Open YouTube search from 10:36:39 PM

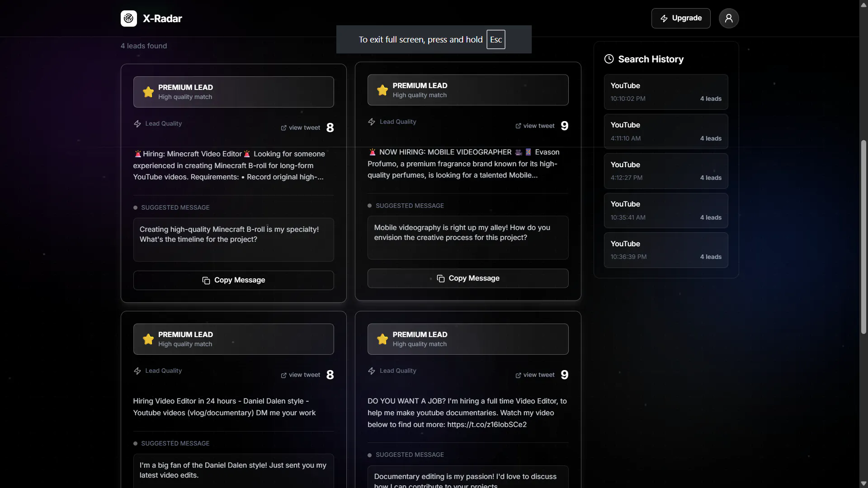666,250
